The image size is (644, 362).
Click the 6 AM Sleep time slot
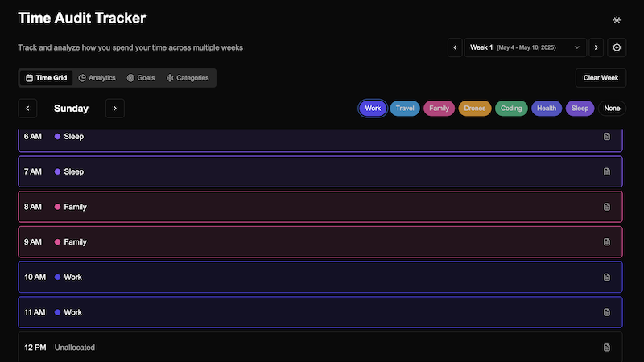320,140
